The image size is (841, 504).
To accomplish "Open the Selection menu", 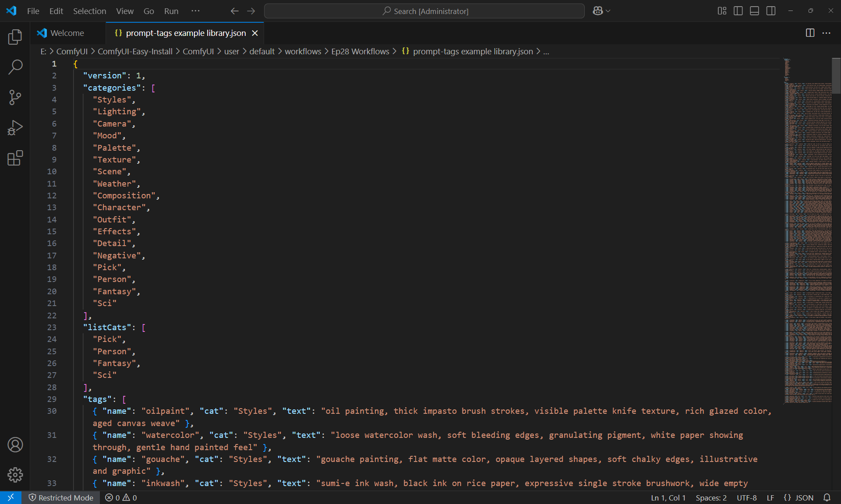I will pos(89,11).
